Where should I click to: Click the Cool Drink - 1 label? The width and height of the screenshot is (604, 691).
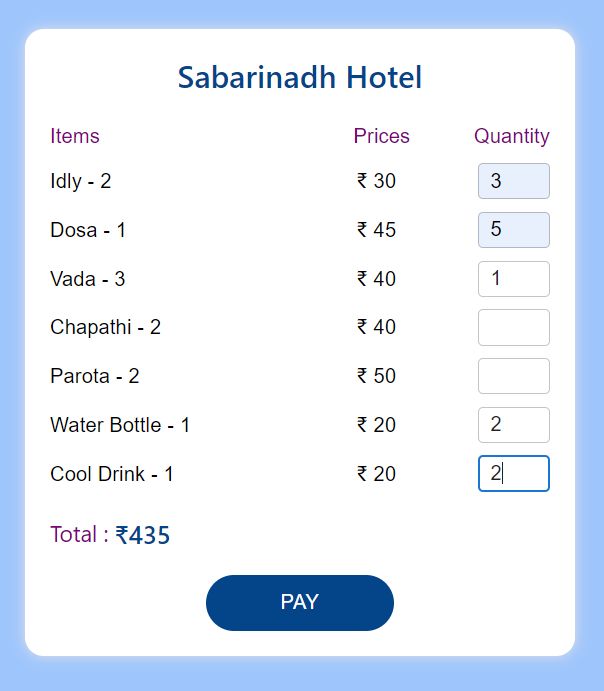pyautogui.click(x=112, y=474)
